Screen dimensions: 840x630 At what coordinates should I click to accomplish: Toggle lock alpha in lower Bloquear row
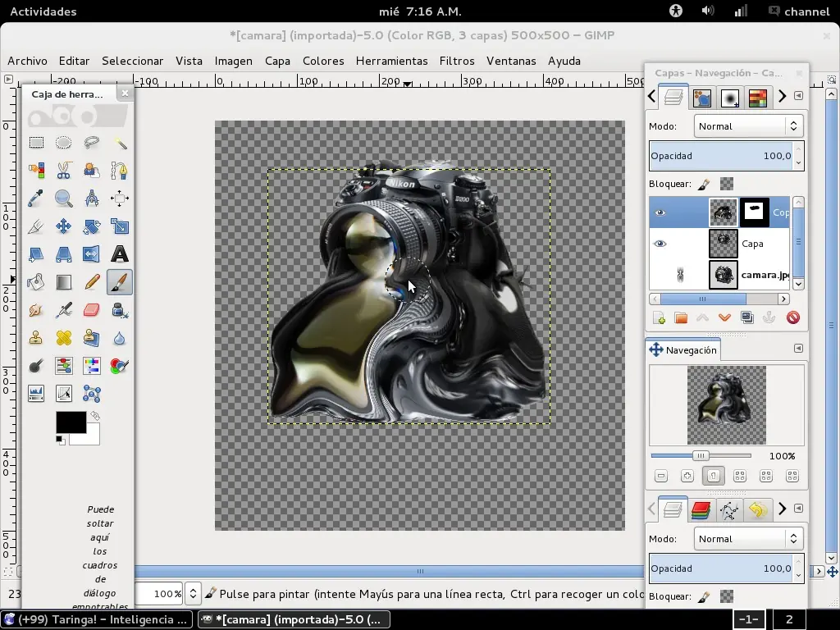click(x=727, y=597)
